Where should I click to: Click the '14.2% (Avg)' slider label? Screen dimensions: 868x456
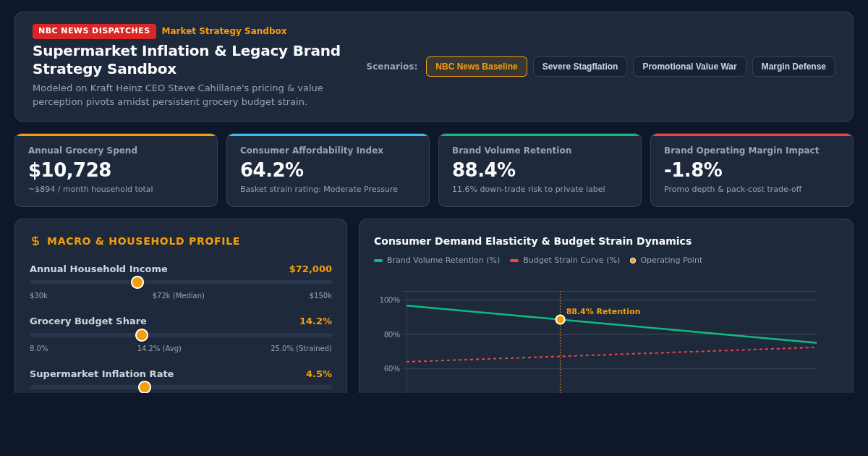point(159,349)
